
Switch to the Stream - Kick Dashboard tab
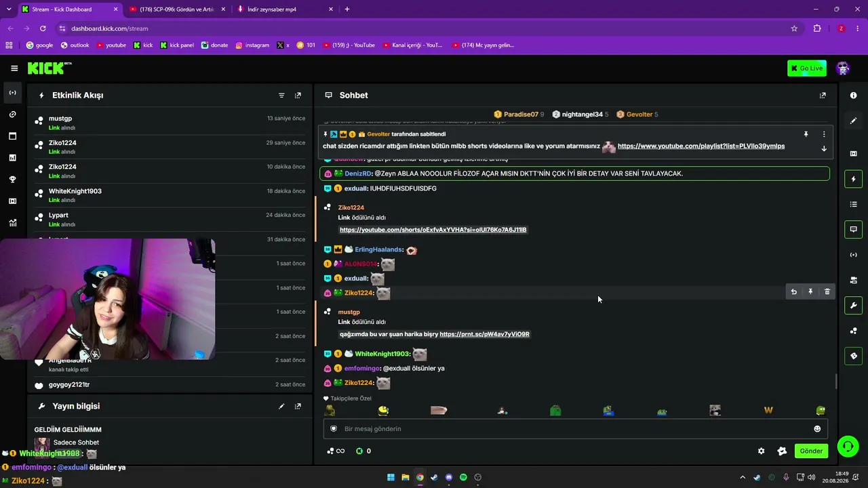tap(69, 9)
